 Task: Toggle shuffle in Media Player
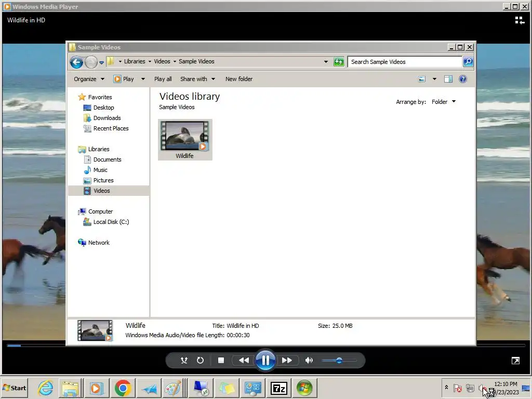pos(184,361)
